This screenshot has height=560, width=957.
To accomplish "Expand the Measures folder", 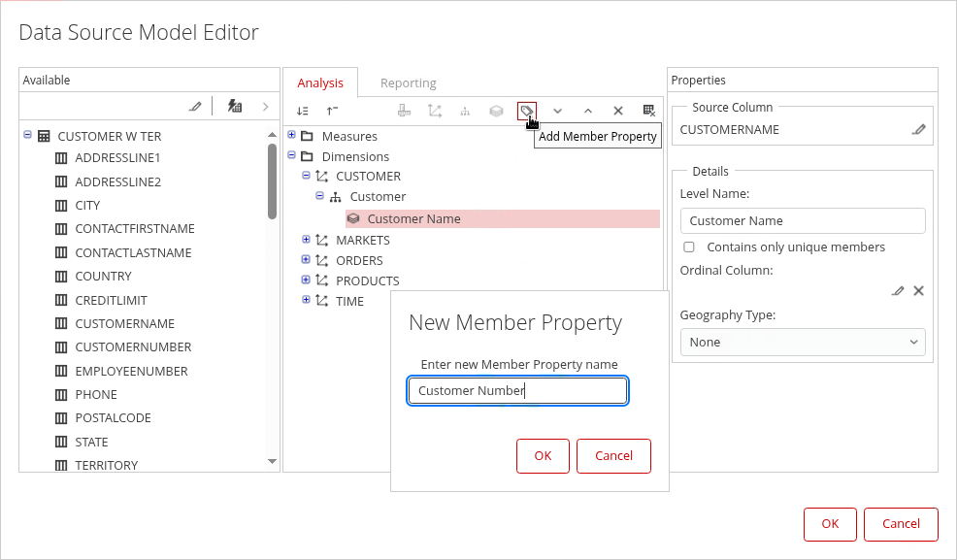I will tap(292, 136).
